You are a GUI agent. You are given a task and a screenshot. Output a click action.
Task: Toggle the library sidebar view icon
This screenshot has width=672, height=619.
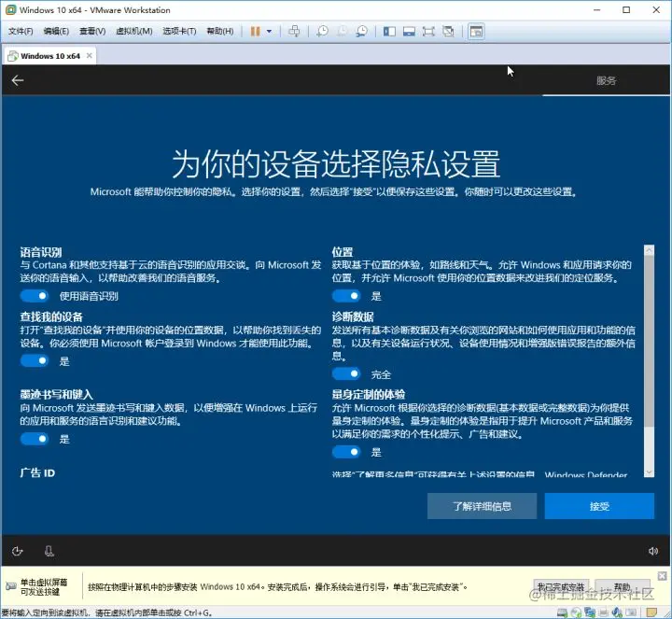tap(389, 32)
